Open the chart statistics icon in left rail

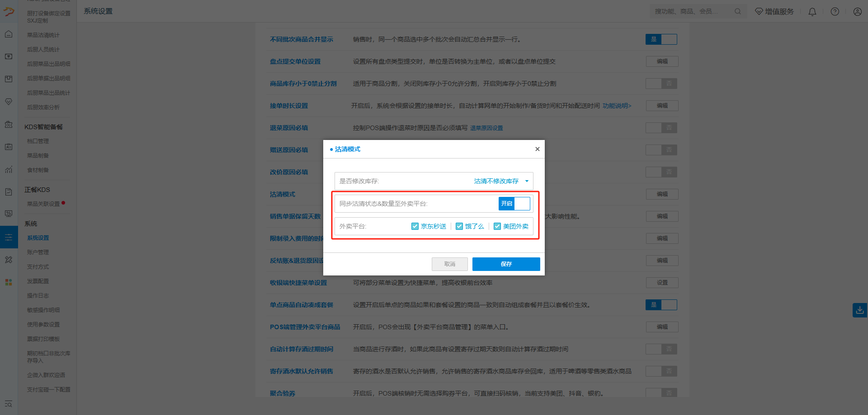pyautogui.click(x=9, y=170)
